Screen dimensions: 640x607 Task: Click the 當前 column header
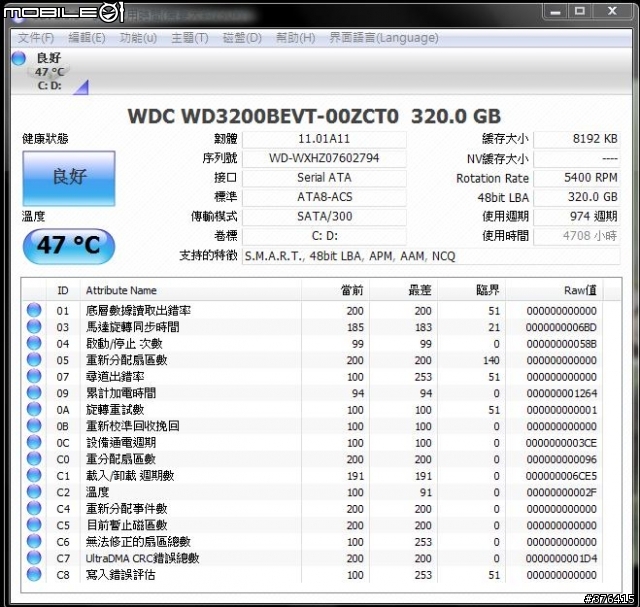tap(336, 291)
